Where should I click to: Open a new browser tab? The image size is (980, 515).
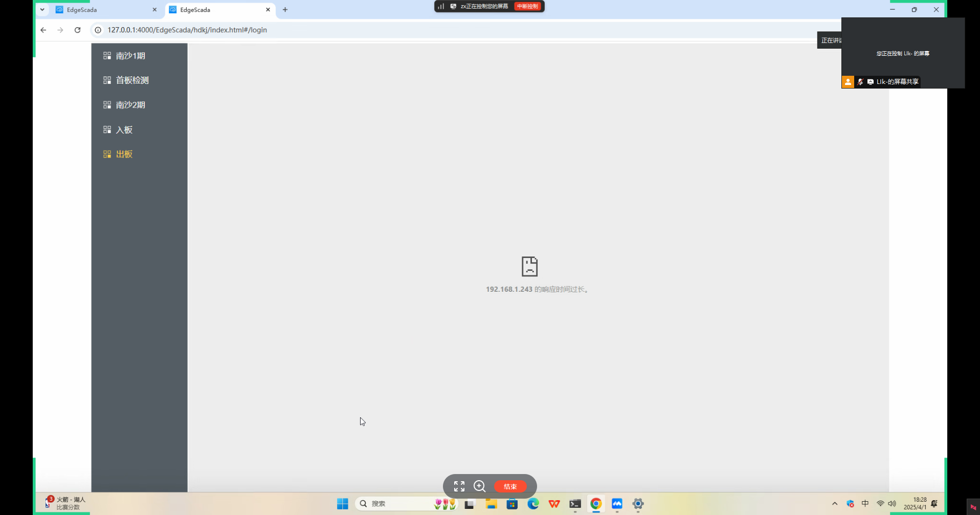point(285,10)
